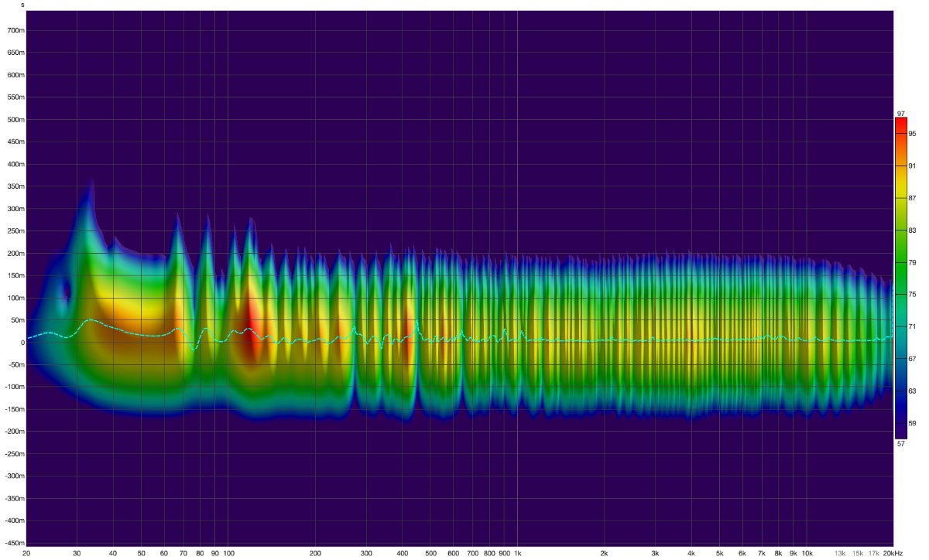929x560 pixels.
Task: Click the 87 dB mark on the color legend
Action: [x=912, y=198]
